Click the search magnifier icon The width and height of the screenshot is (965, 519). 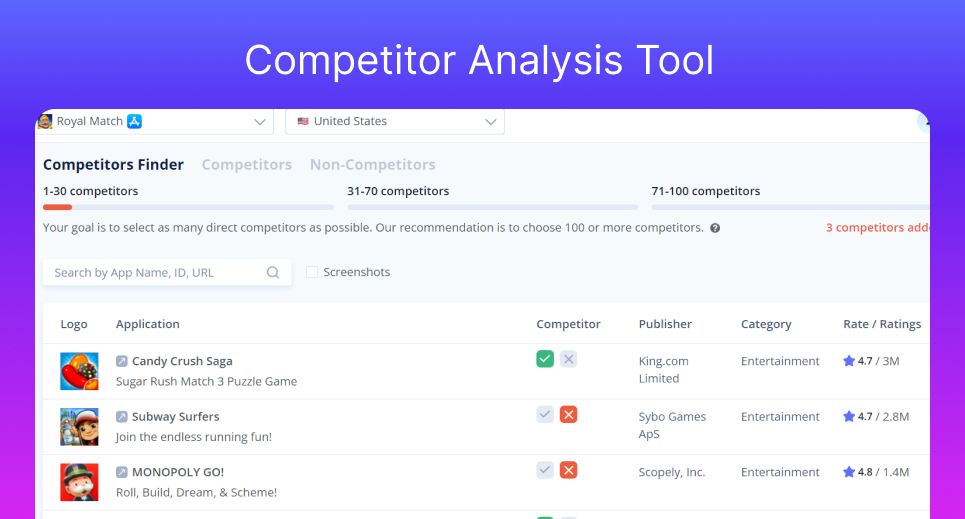pyautogui.click(x=273, y=272)
